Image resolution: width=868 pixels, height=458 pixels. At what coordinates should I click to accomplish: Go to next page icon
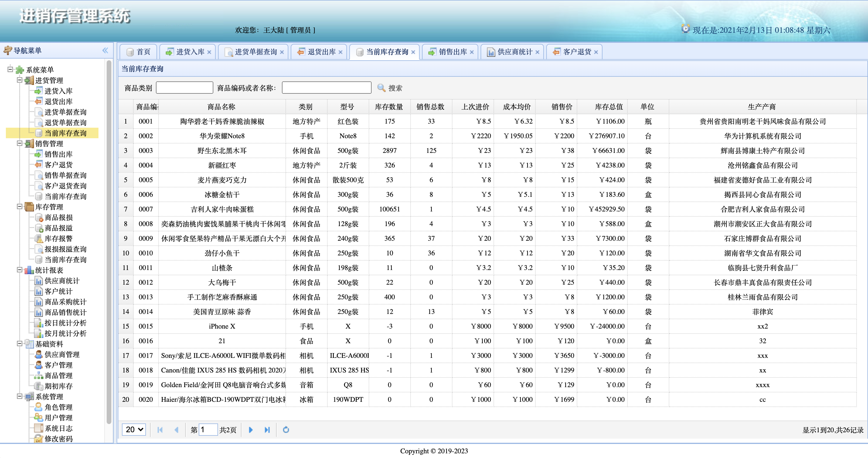251,430
